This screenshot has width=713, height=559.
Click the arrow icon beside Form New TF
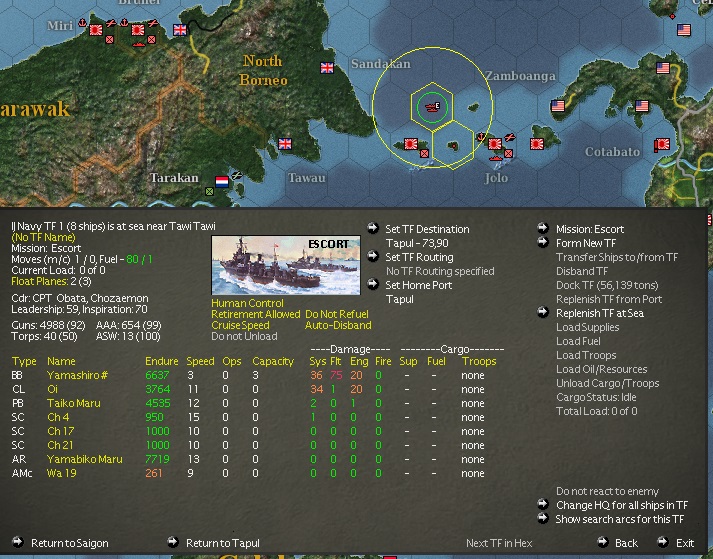[543, 242]
